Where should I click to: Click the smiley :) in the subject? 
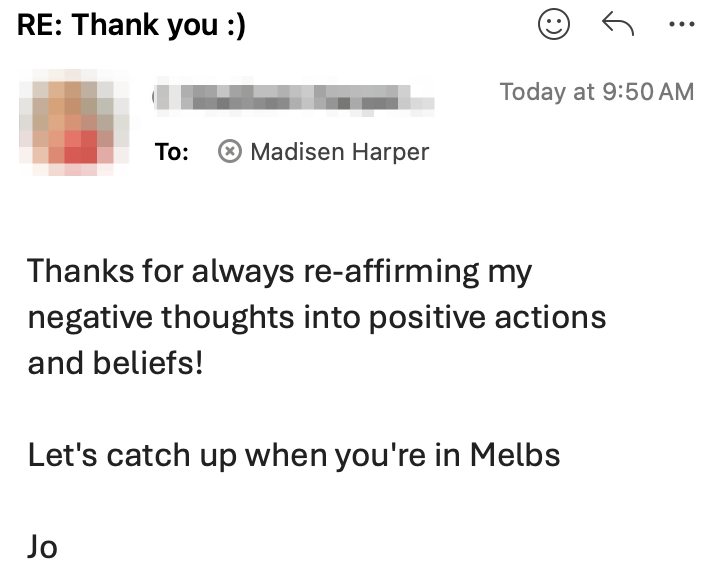[x=236, y=25]
